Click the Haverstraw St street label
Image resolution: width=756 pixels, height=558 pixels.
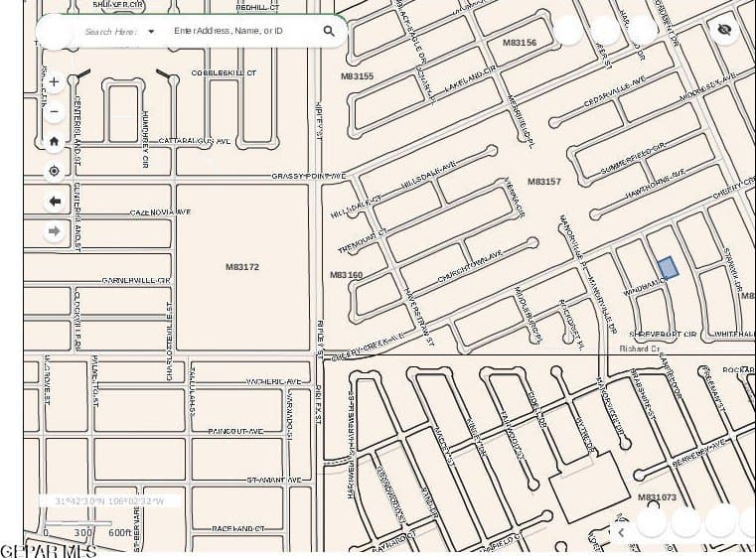(419, 317)
